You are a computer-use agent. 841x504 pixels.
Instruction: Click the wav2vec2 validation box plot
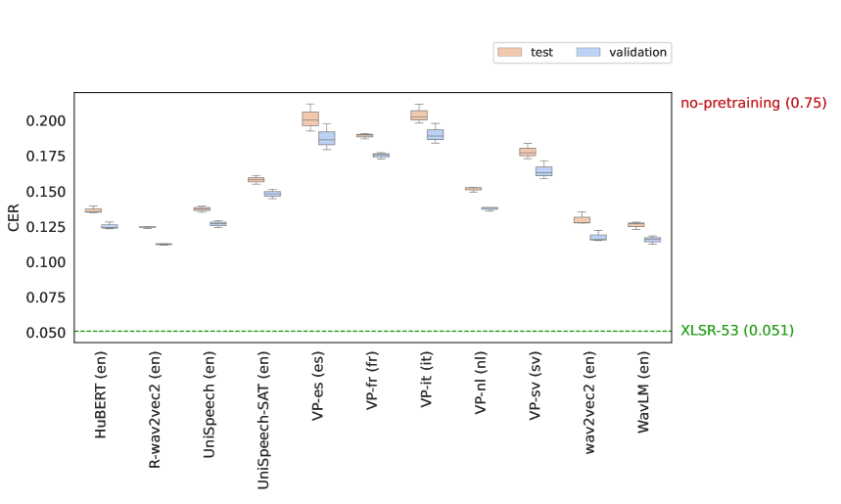tap(598, 237)
